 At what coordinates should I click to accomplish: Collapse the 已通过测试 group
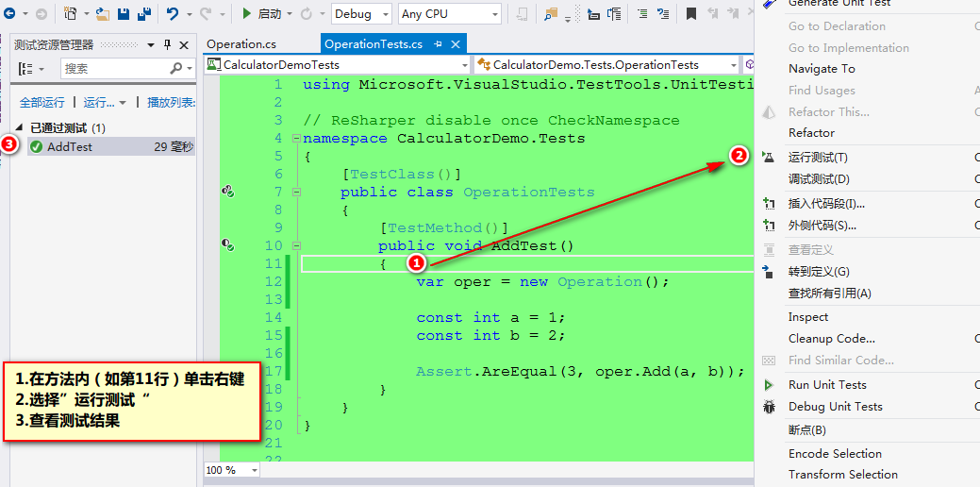[x=19, y=127]
